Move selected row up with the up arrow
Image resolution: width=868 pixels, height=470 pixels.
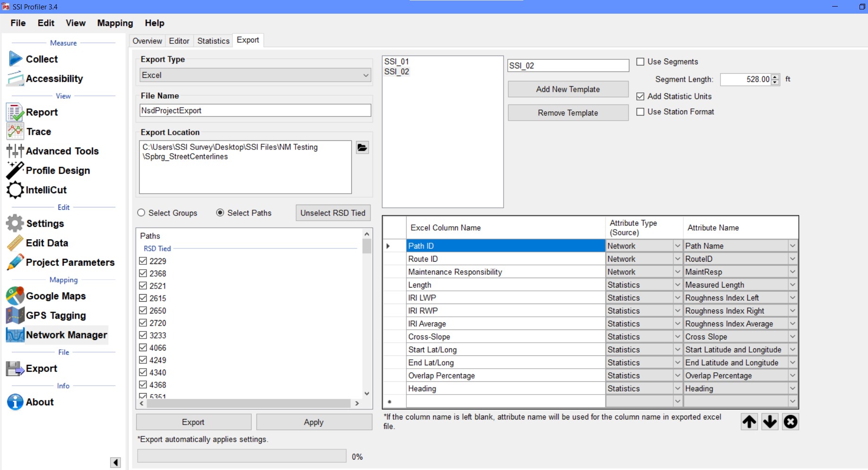pos(749,421)
